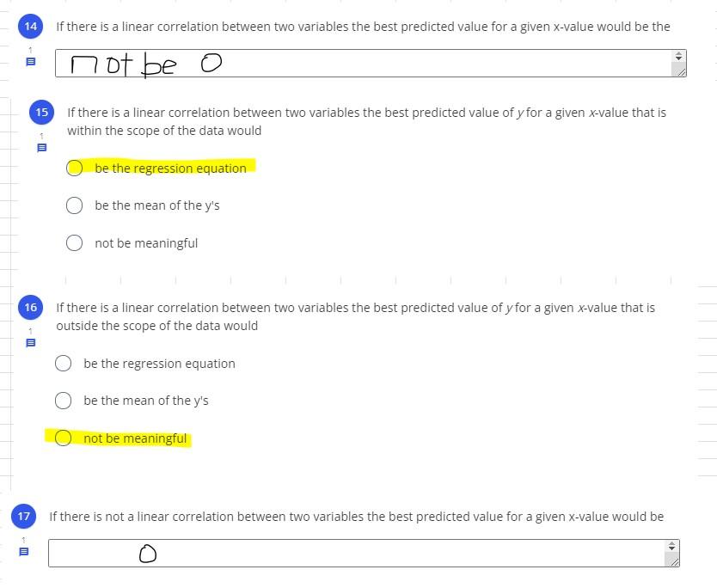
Task: Click the scroll arrows in question 14 answer box
Action: pyautogui.click(x=678, y=56)
